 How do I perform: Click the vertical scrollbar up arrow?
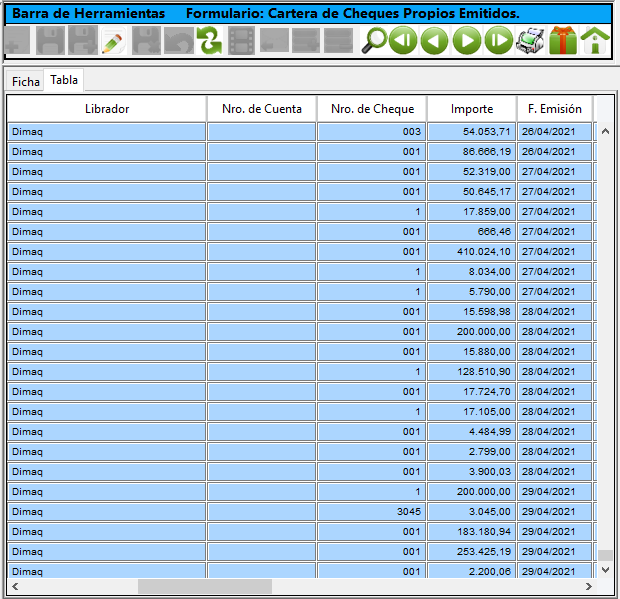(x=605, y=132)
